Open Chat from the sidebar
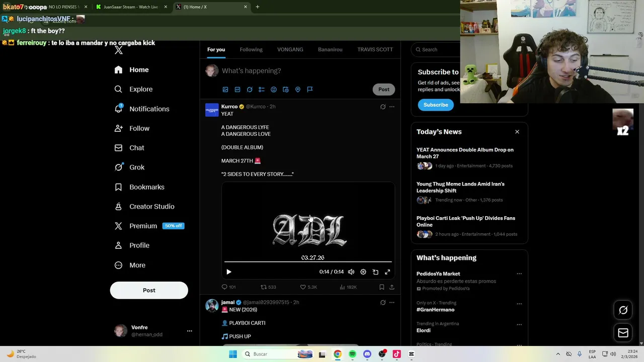This screenshot has width=644, height=362. click(x=129, y=148)
